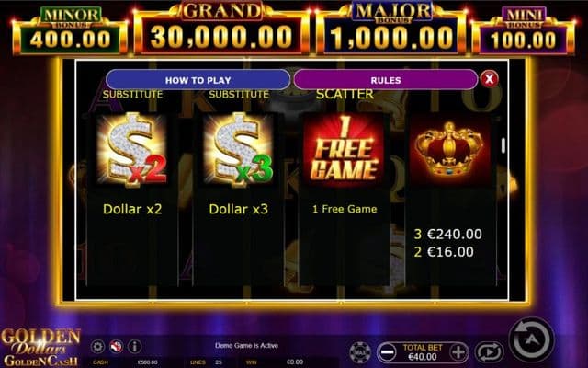Image resolution: width=588 pixels, height=368 pixels.
Task: Select the Max bet chip icon
Action: (360, 352)
